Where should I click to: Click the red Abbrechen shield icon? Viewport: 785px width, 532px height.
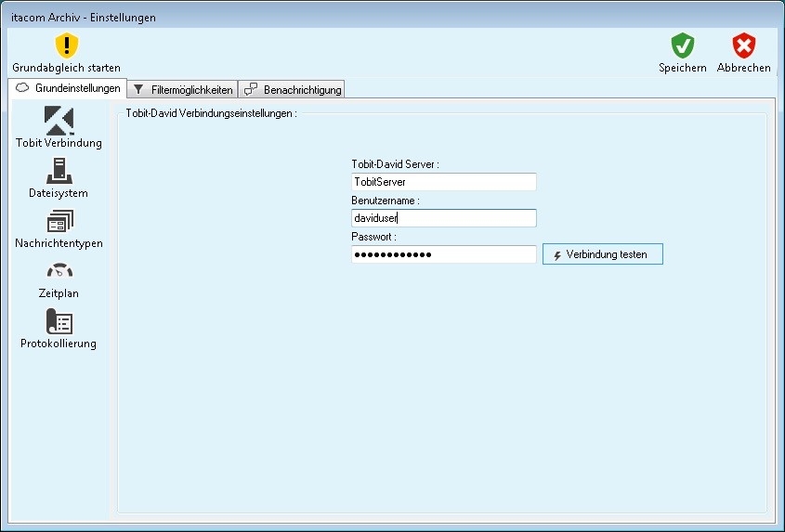[x=743, y=45]
